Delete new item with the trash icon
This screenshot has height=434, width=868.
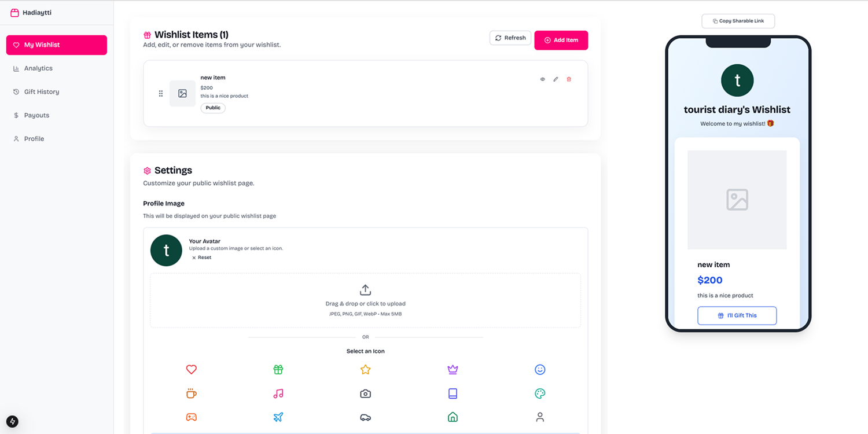pos(569,79)
